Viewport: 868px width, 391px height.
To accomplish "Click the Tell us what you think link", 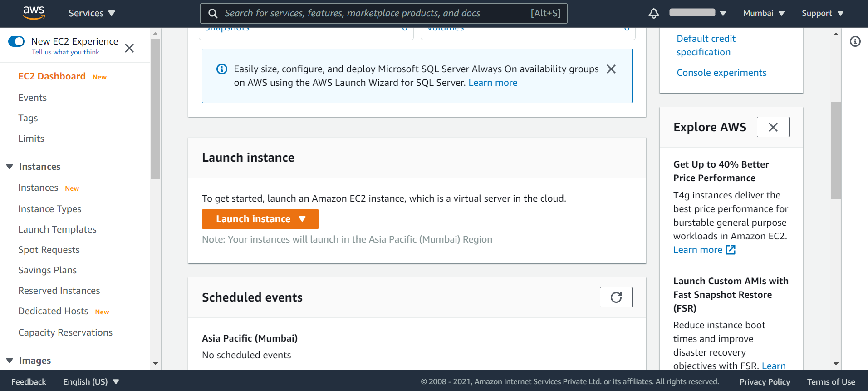I will coord(65,52).
